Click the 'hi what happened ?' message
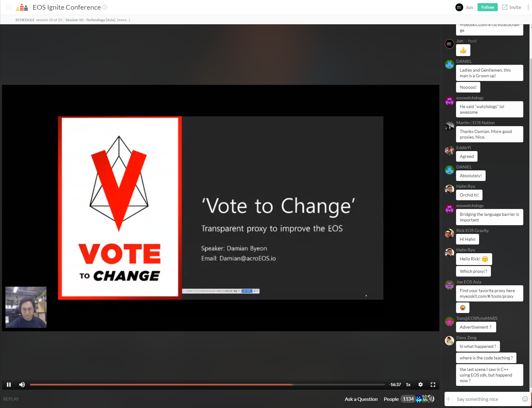 click(478, 346)
